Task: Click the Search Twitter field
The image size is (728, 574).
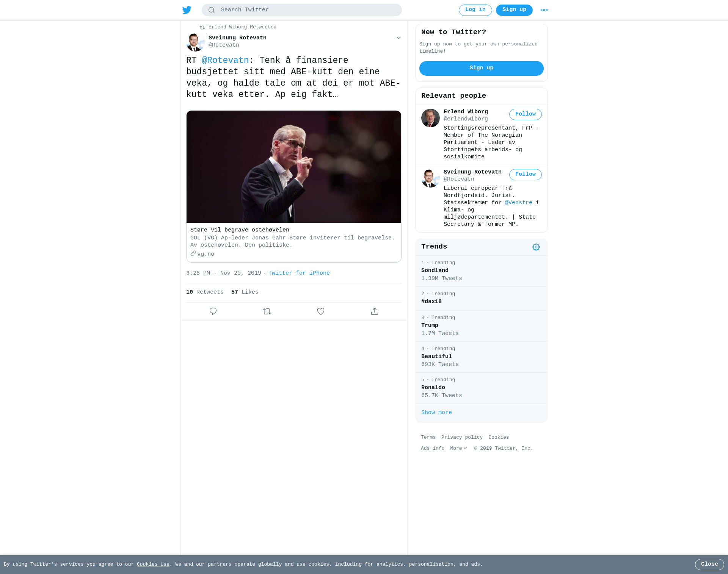Action: click(x=301, y=10)
